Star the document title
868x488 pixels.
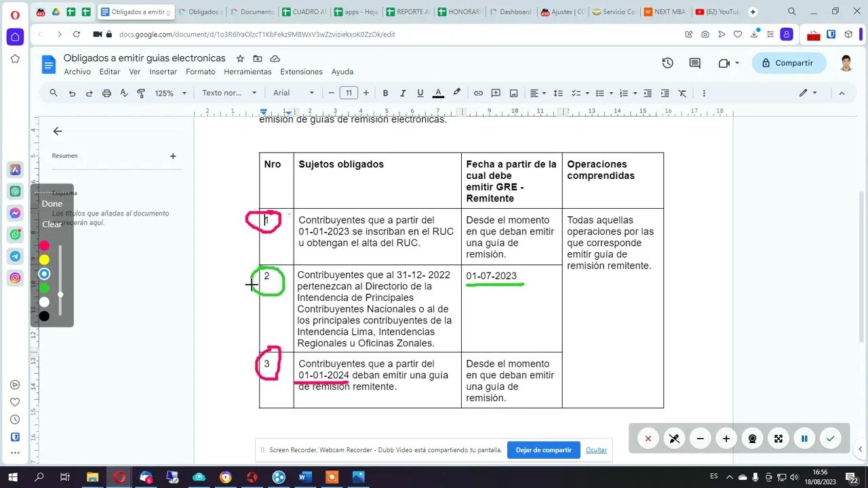[x=240, y=58]
